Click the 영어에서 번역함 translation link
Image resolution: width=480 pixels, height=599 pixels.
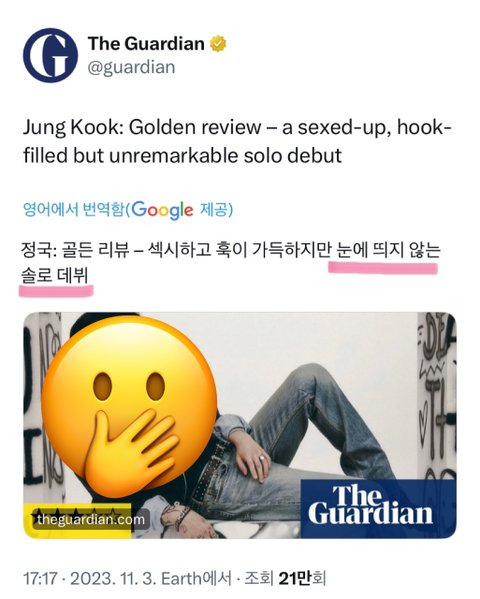tap(74, 210)
